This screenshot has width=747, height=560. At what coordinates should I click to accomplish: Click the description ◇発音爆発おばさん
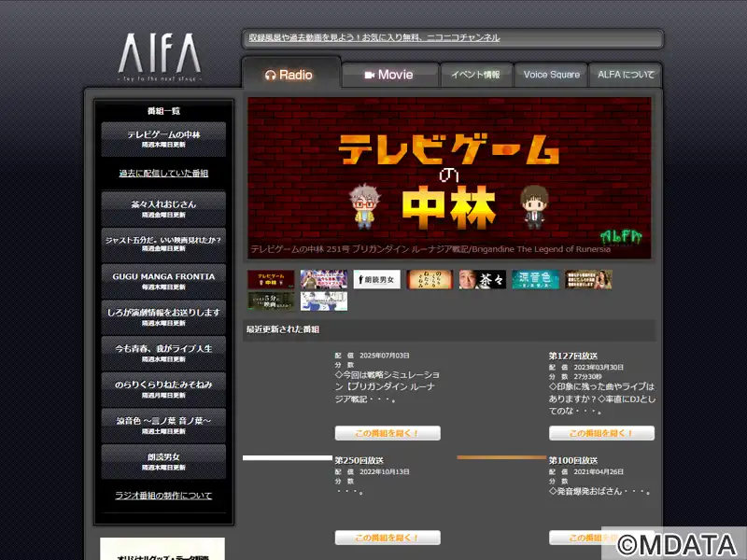[x=599, y=491]
